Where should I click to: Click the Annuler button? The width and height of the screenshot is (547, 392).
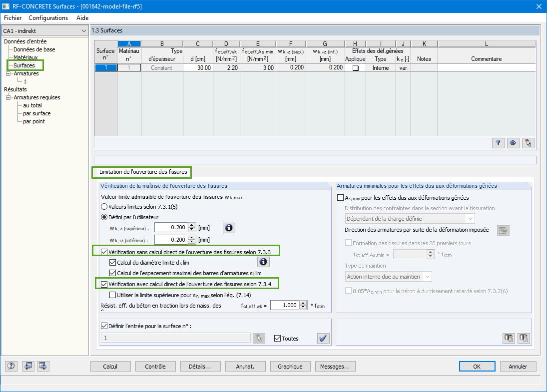pyautogui.click(x=518, y=367)
